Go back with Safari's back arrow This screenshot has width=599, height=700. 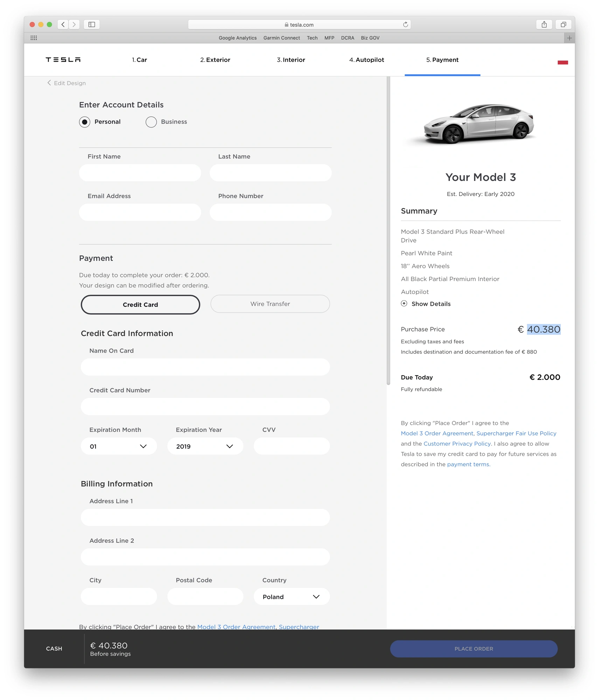point(63,24)
